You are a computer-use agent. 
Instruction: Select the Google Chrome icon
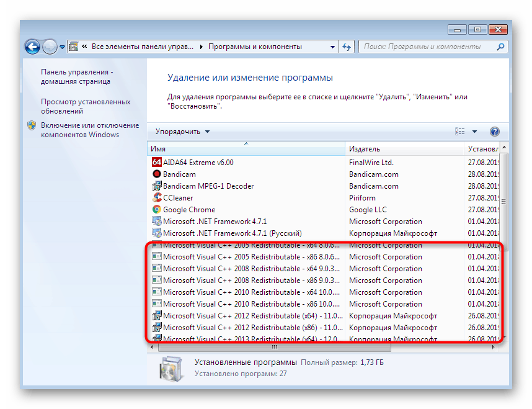coord(156,209)
